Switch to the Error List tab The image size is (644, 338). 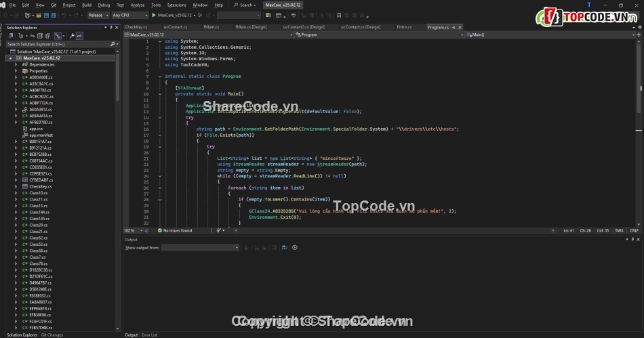(x=150, y=335)
